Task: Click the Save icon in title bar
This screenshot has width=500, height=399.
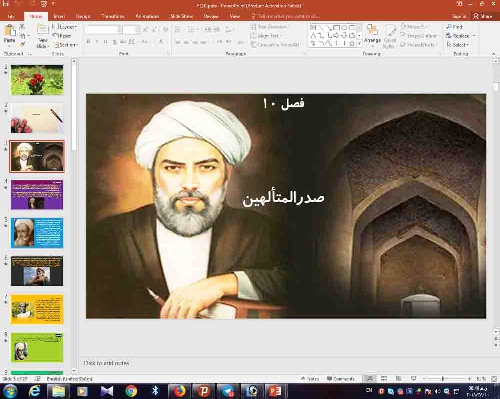Action: 6,4
